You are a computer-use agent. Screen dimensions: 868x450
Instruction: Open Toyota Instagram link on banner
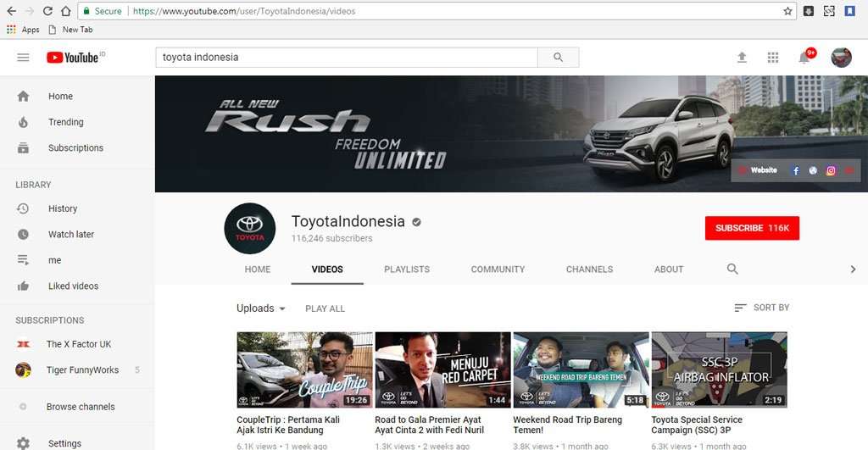click(x=831, y=170)
